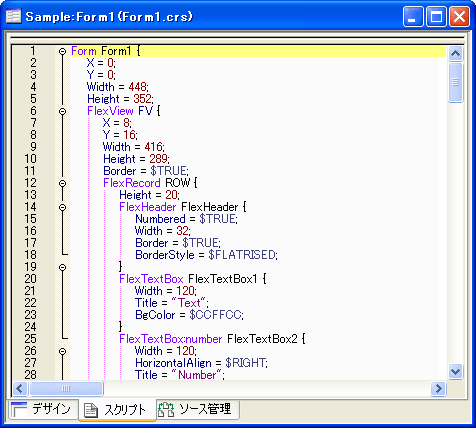
Task: Click the vertical scrollbar thumb
Action: click(x=455, y=82)
